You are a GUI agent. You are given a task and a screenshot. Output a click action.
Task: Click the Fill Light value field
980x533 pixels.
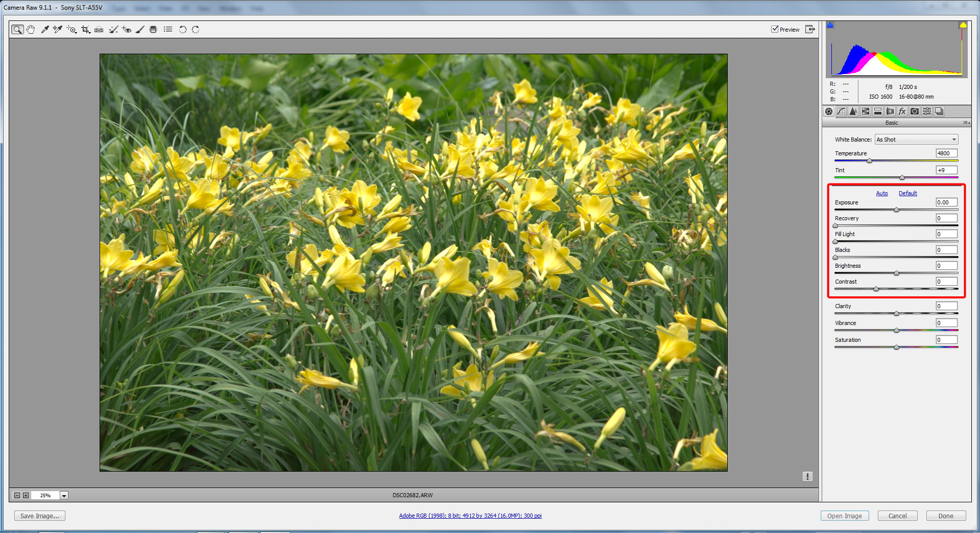tap(947, 234)
